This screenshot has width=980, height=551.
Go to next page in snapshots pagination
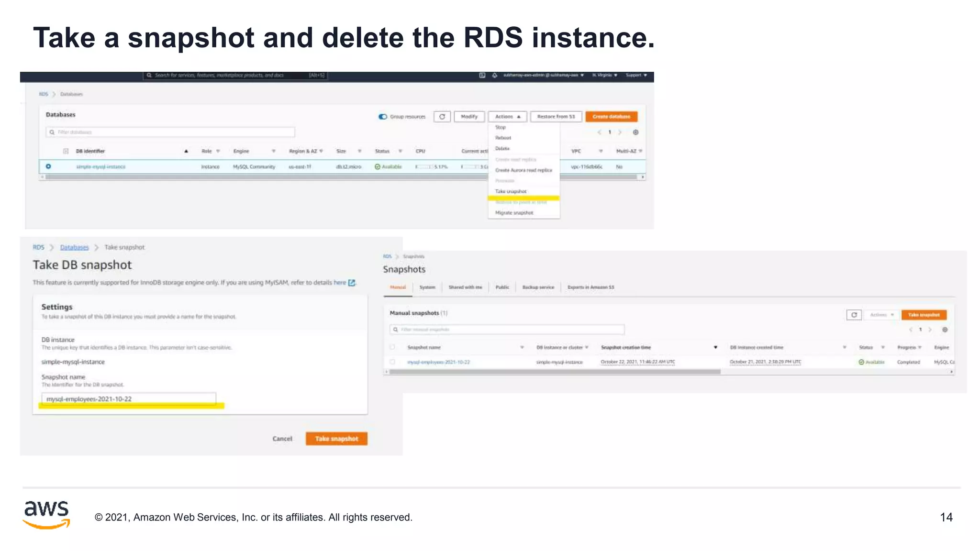pyautogui.click(x=930, y=330)
